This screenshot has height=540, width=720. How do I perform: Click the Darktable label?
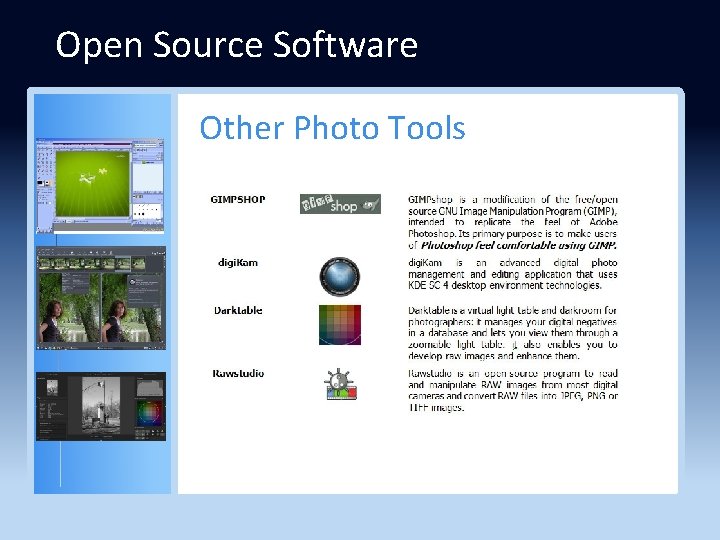pos(238,310)
